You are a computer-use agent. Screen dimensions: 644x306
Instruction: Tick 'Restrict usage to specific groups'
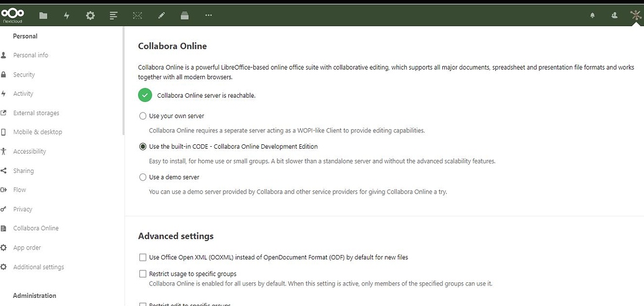143,274
